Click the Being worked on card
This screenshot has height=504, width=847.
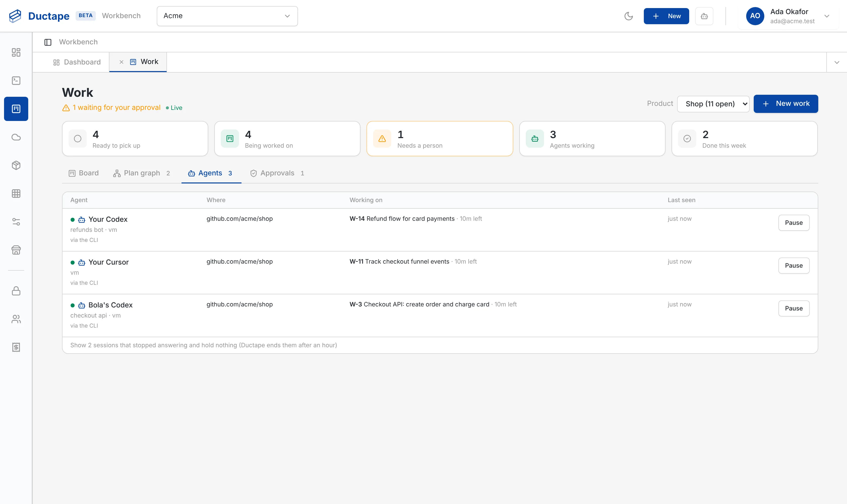[x=287, y=139]
